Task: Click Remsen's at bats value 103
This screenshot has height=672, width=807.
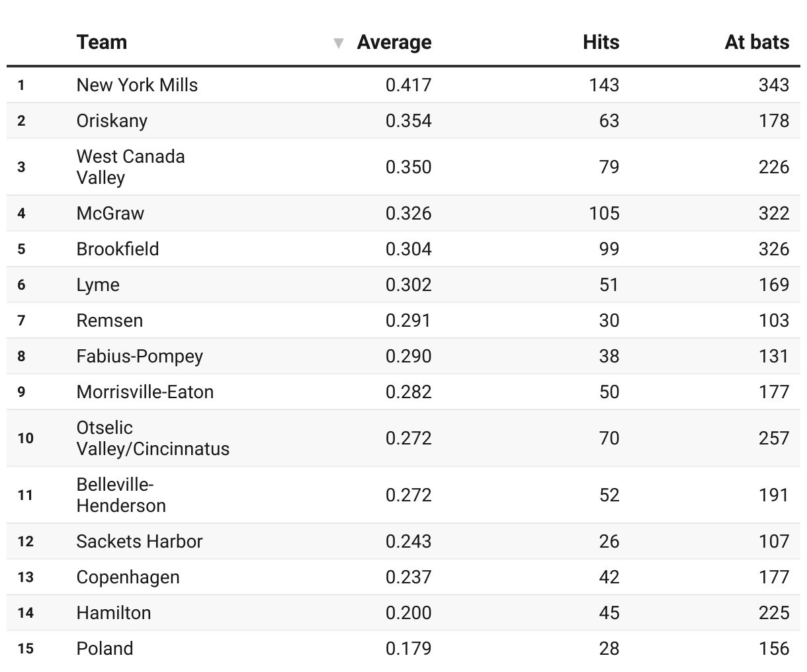Action: [773, 320]
